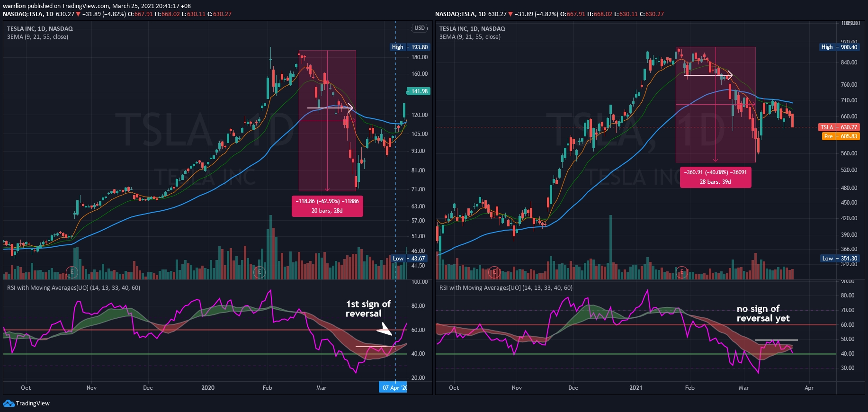
Task: Select the '1st sign of reversal' note
Action: tap(368, 309)
